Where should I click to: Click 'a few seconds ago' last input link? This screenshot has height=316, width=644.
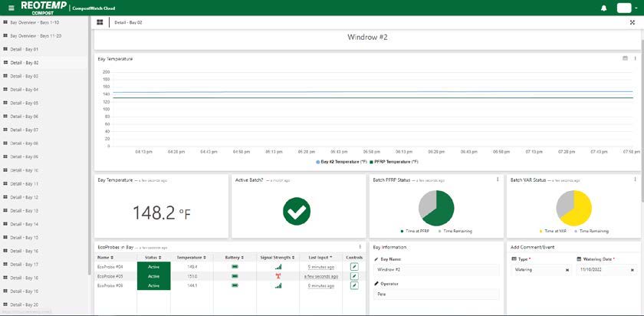(x=320, y=277)
